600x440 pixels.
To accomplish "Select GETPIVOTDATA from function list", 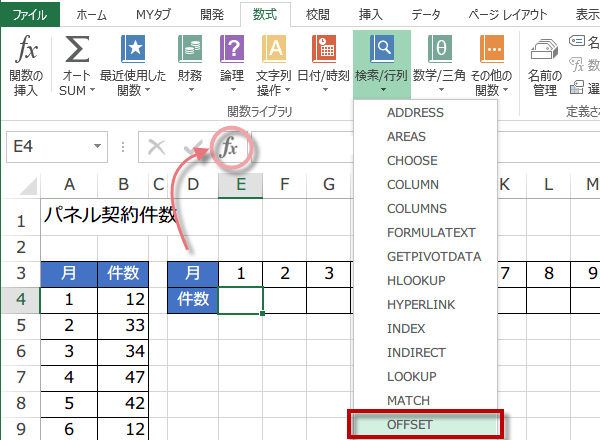I will click(425, 256).
